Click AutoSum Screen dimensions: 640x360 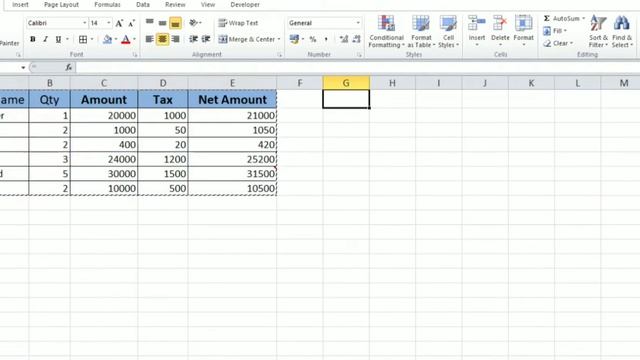click(x=561, y=18)
